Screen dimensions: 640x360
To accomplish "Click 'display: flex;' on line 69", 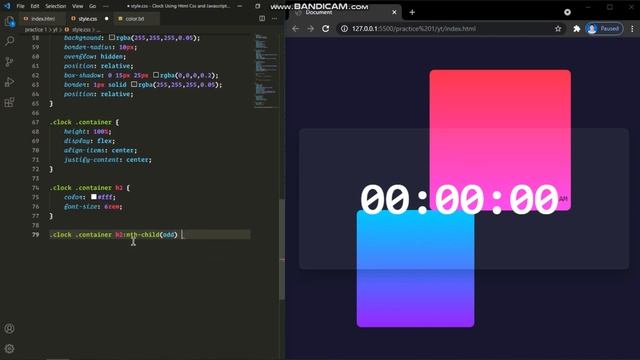I will point(89,141).
